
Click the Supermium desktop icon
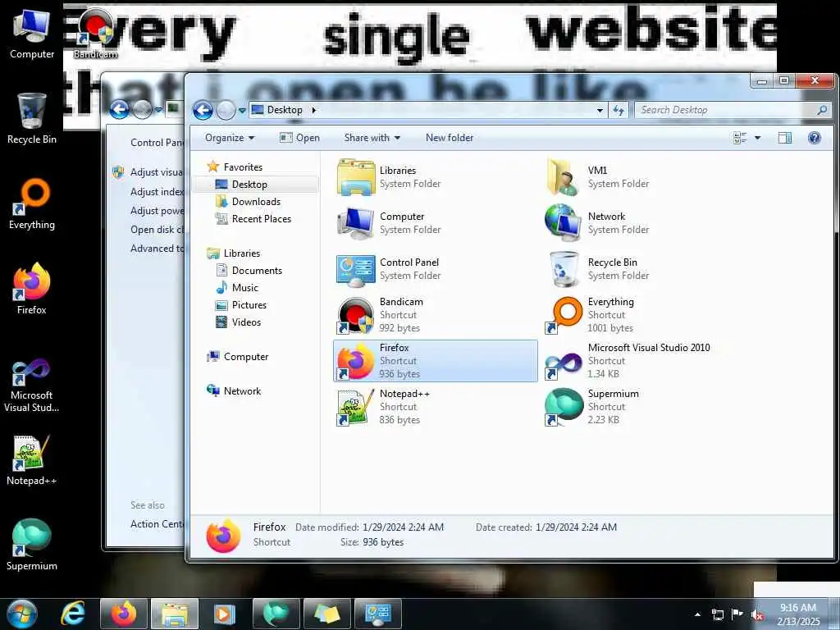(x=32, y=546)
